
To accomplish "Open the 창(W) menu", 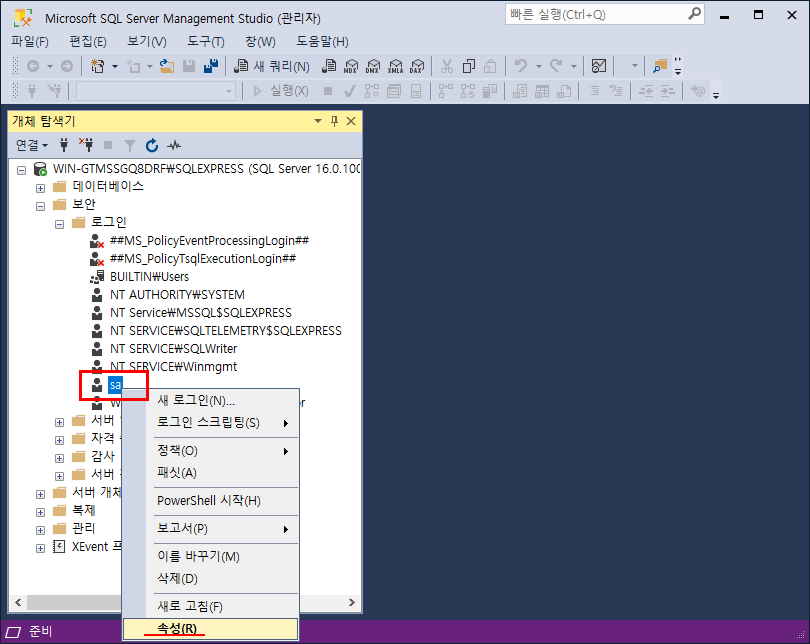I will coord(260,41).
